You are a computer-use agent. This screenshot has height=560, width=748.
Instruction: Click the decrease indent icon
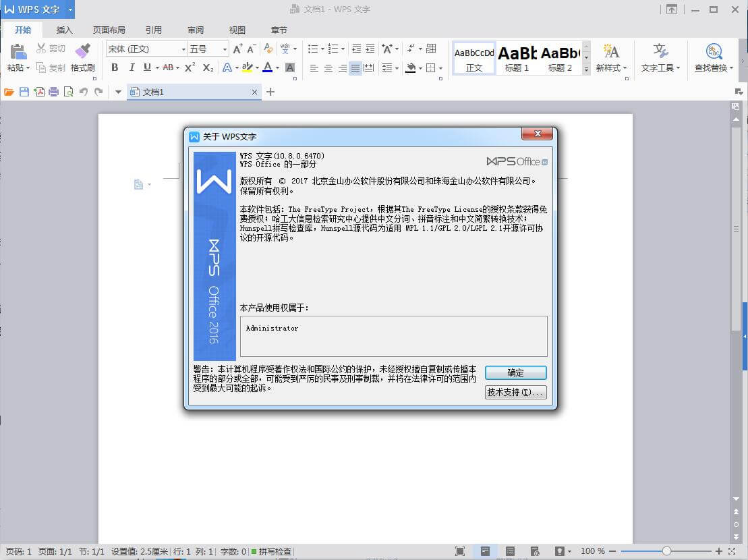coord(356,49)
